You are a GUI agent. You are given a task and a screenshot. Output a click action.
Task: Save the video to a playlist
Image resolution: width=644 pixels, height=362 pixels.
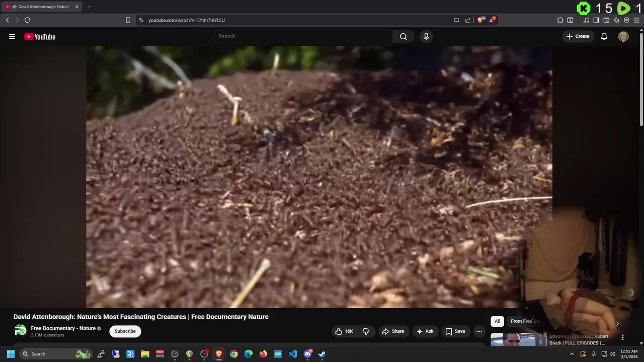tap(455, 331)
